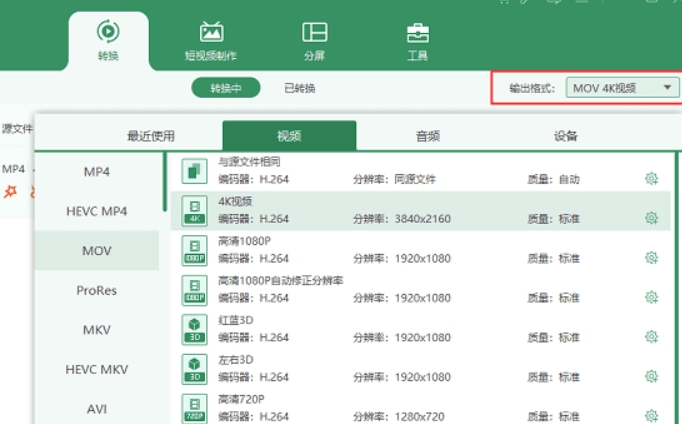Click the 源文件 label on the left
Viewport: 682px width, 424px height.
pos(17,129)
